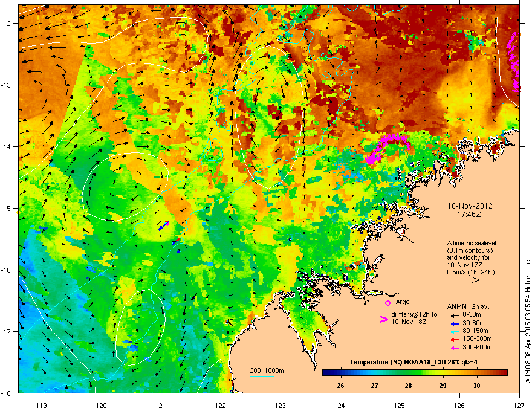The image size is (532, 411).
Task: Click the cyan 200 1000m isobath legend line
Action: (x=262, y=376)
